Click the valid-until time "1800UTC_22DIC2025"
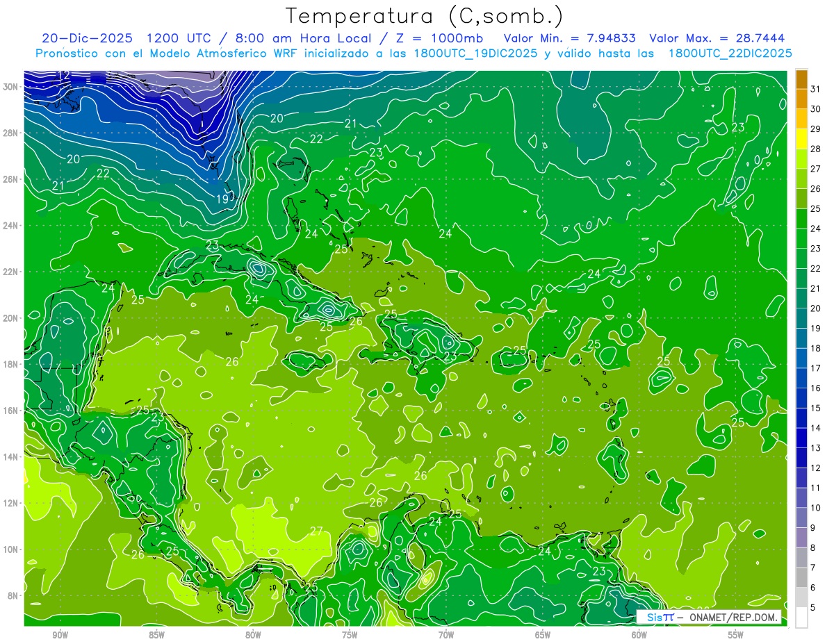 [x=730, y=53]
